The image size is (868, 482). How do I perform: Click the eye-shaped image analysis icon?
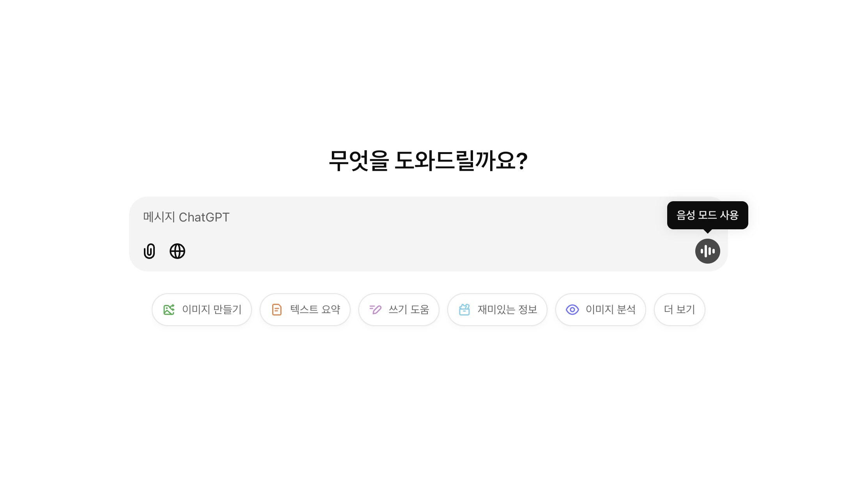[x=572, y=309]
